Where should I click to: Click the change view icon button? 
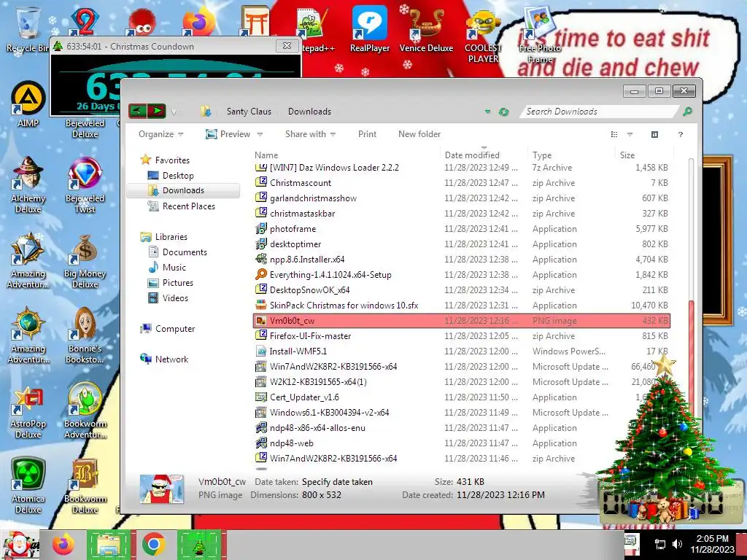(x=614, y=134)
